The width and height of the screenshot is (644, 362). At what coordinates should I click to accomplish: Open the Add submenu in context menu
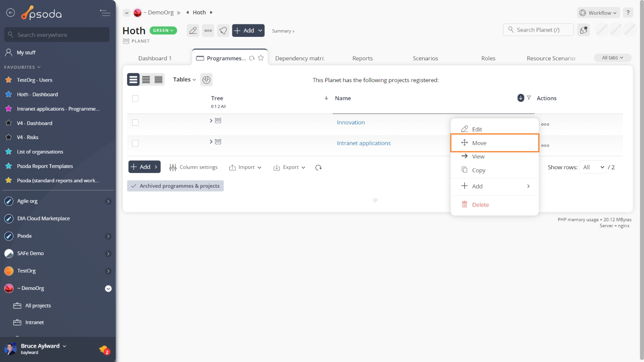pos(495,186)
